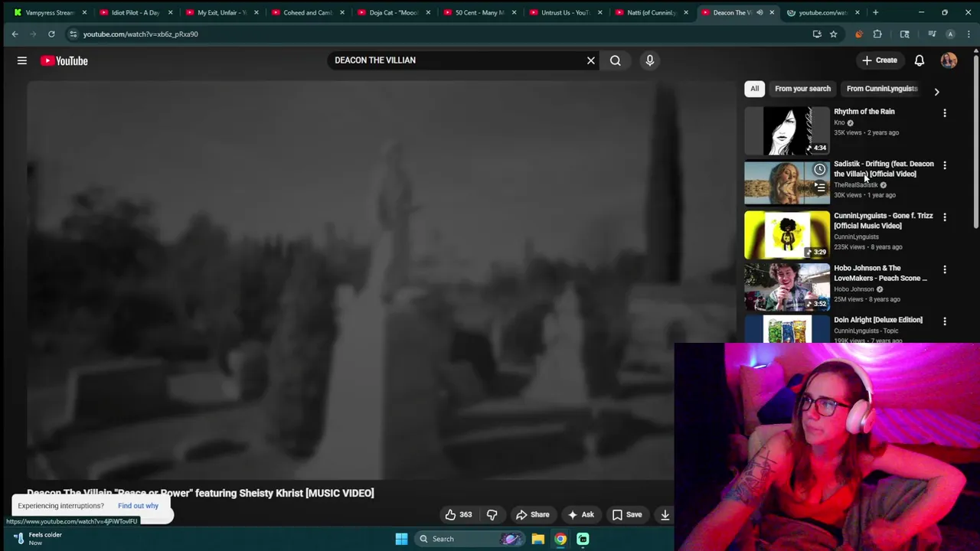Add Sadistik Drifting to Watch later

tap(819, 169)
